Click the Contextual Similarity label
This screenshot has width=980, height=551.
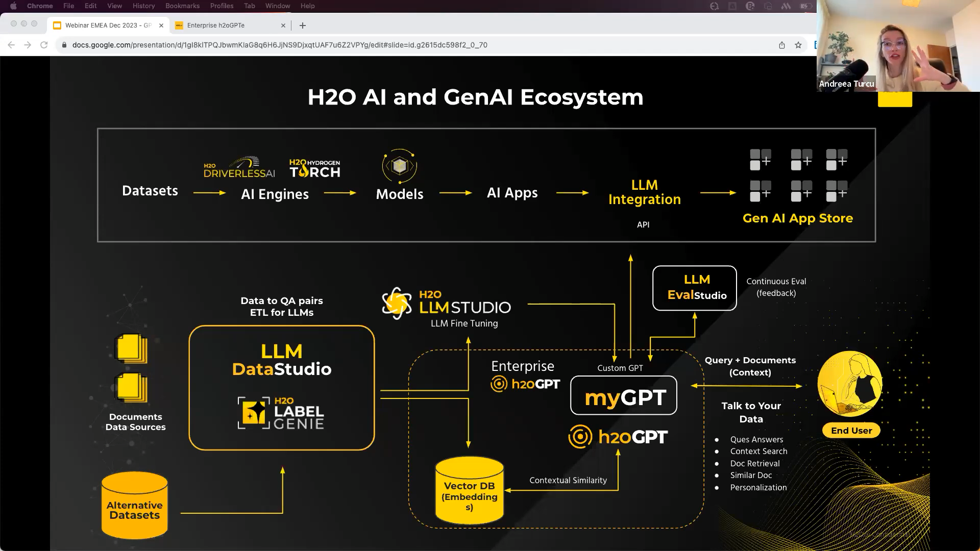pos(568,481)
